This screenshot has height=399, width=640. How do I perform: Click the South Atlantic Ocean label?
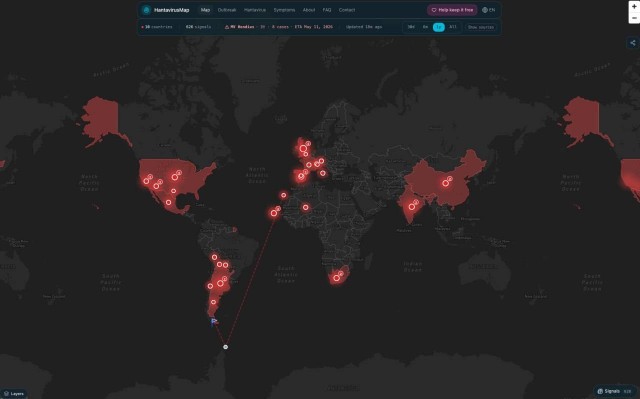tap(286, 275)
